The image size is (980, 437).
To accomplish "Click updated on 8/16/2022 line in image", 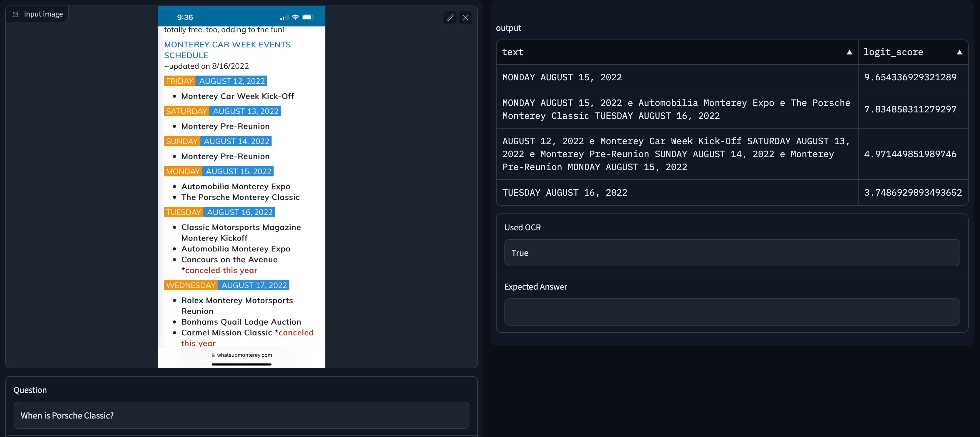I will click(207, 66).
